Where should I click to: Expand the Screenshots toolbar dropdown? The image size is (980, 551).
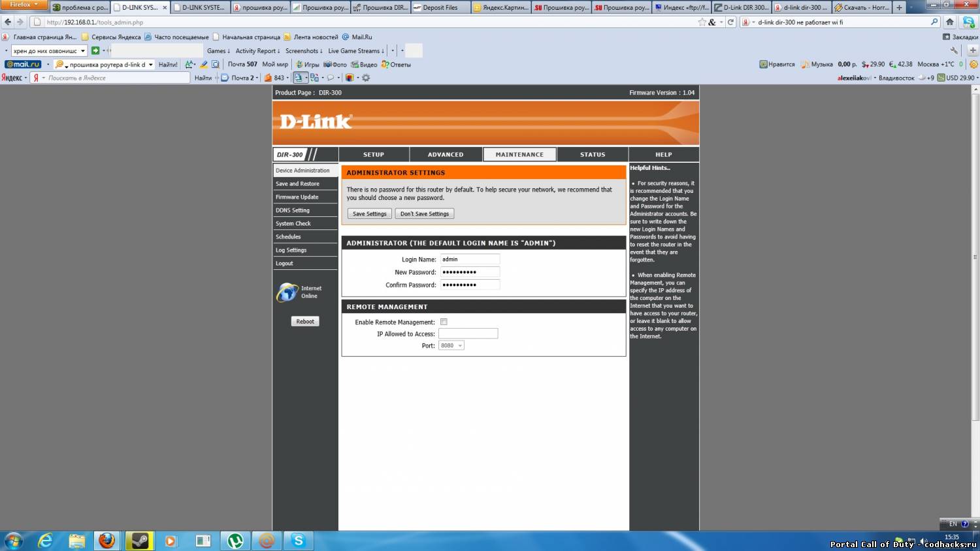coord(304,51)
